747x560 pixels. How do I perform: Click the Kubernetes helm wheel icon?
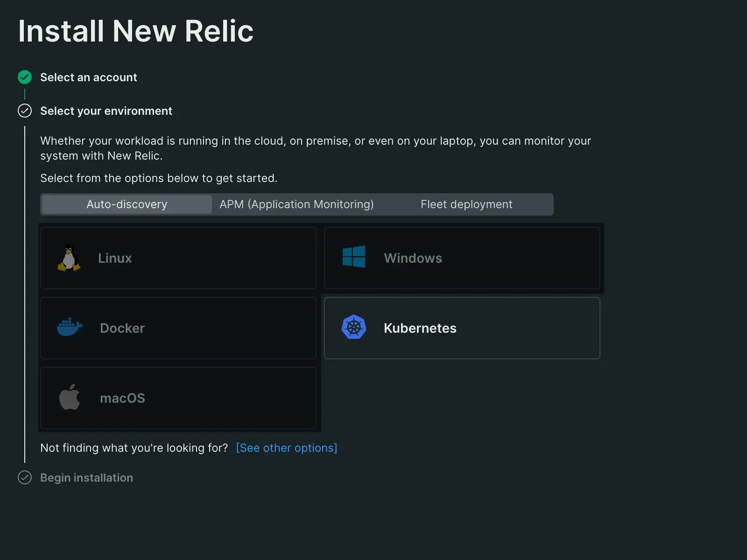pyautogui.click(x=354, y=327)
